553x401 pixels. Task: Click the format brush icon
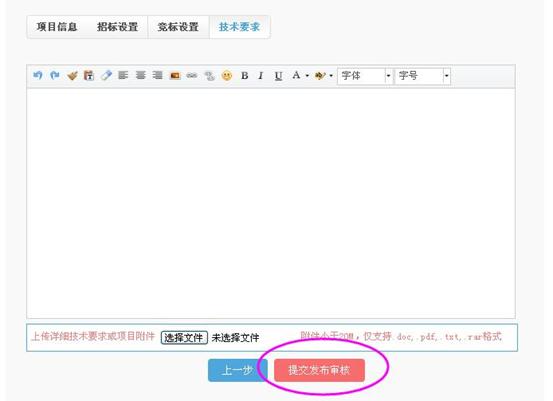(x=72, y=75)
